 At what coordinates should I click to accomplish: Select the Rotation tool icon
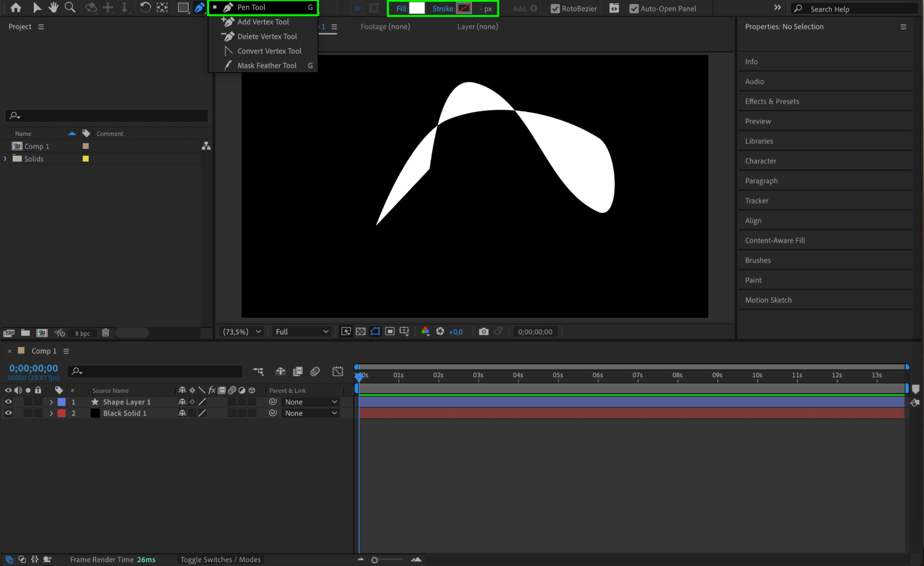(145, 7)
